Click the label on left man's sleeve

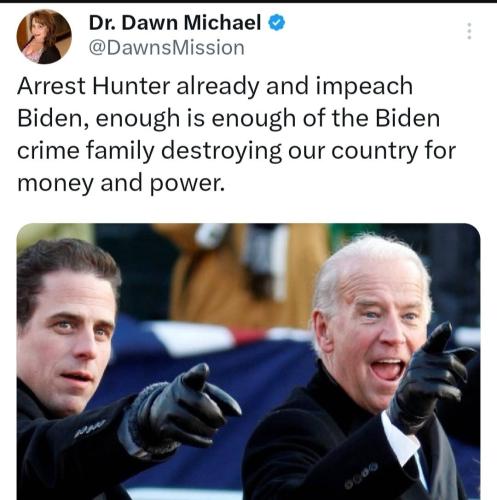(x=90, y=429)
